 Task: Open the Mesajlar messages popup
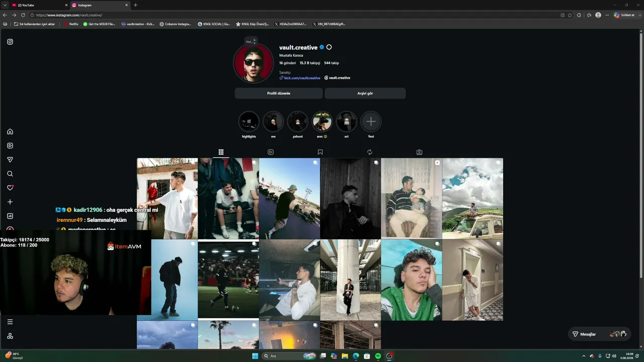[599, 334]
